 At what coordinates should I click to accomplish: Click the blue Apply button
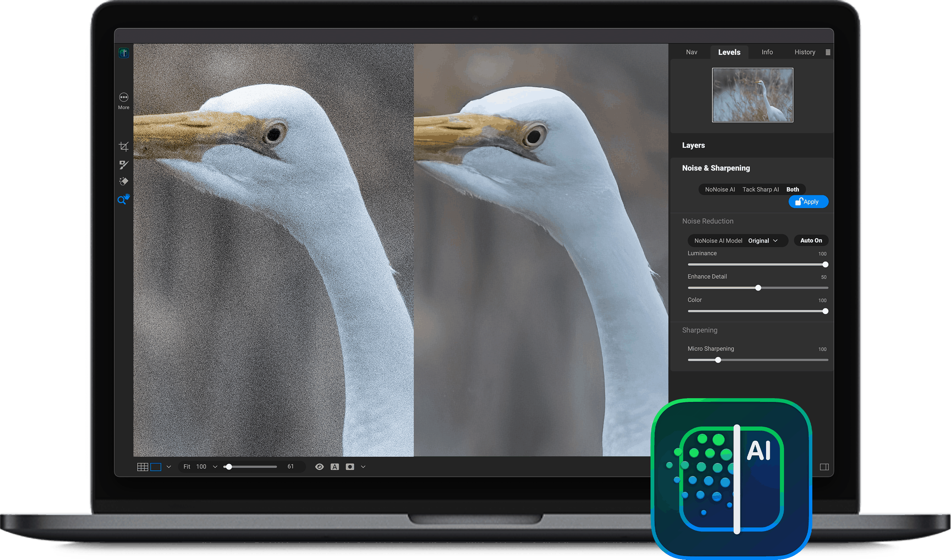[808, 201]
